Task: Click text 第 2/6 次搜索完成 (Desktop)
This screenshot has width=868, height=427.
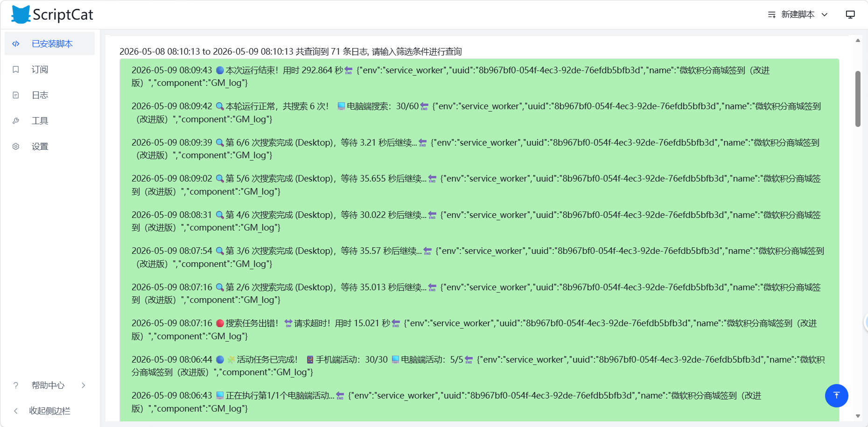Action: click(x=279, y=287)
